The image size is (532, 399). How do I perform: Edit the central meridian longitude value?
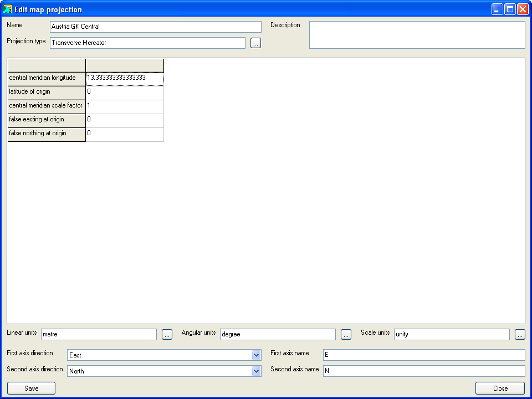[x=124, y=78]
